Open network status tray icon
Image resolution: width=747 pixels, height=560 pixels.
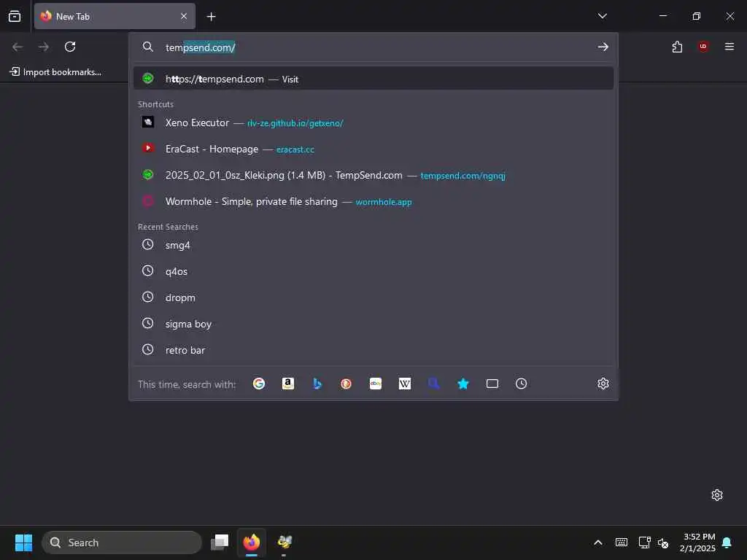pyautogui.click(x=644, y=542)
